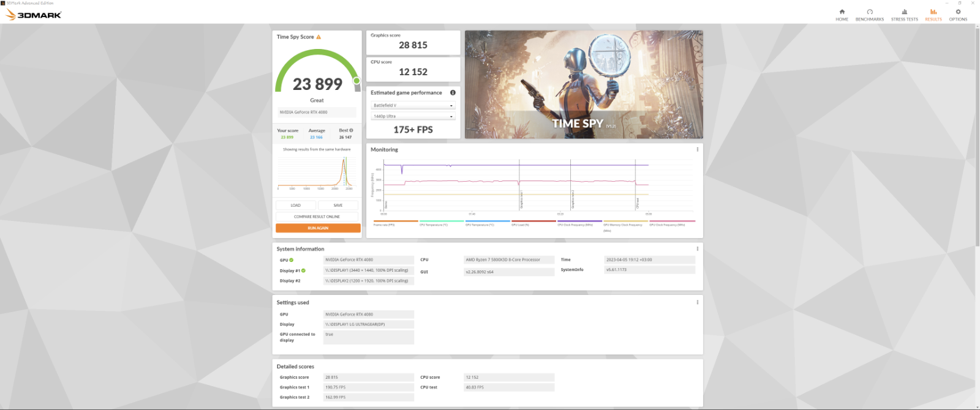Click the 3DMark logo
Viewport: 980px width, 410px height.
click(x=34, y=15)
